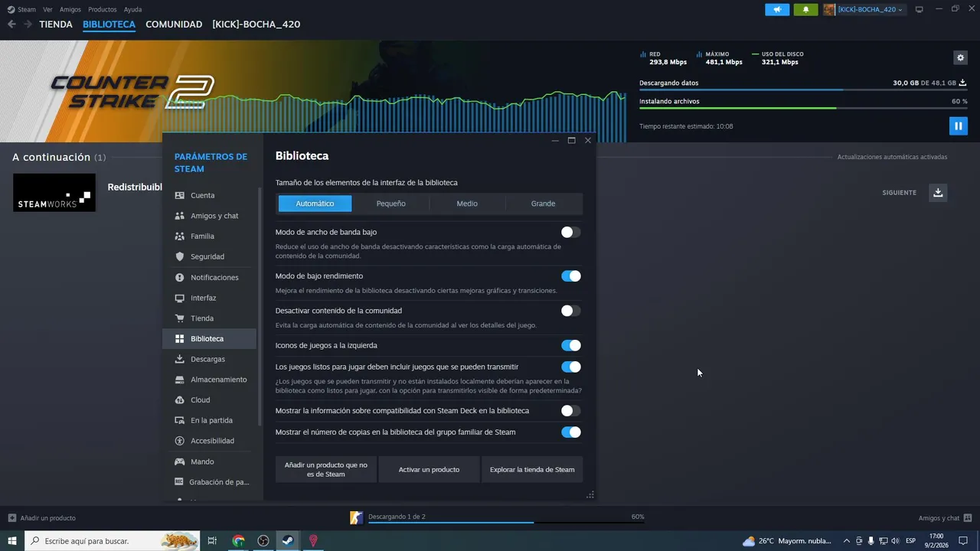980x551 pixels.
Task: Select Automático interface size
Action: (315, 204)
